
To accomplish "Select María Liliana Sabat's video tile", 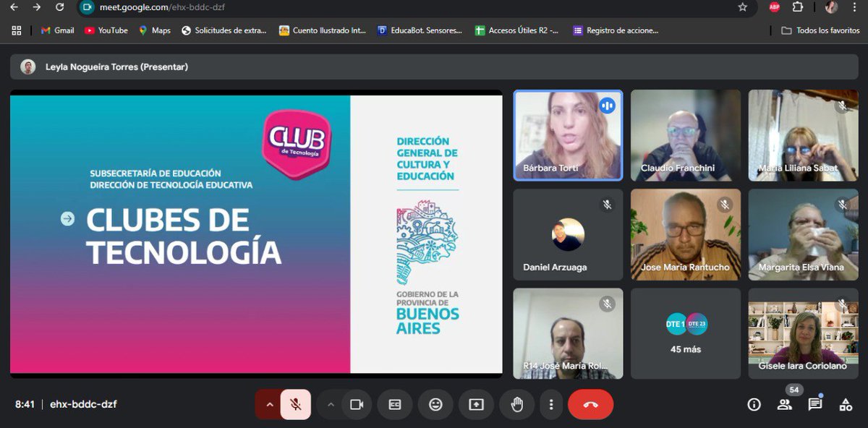I will coord(804,135).
